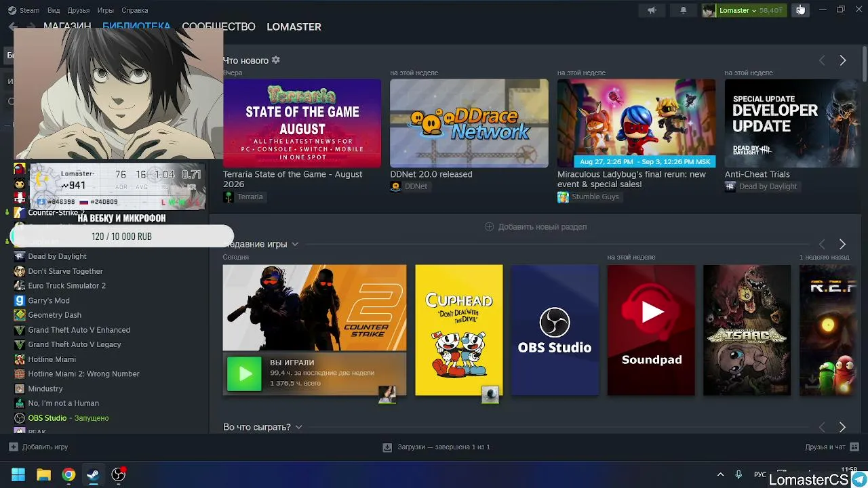This screenshot has width=868, height=488.
Task: Click the Garry's Mod sidebar icon
Action: [20, 300]
